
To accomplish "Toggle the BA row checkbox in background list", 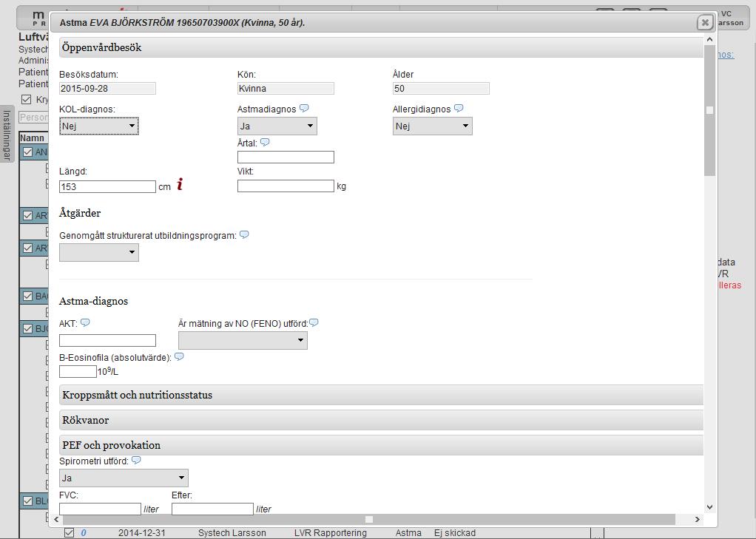I will point(27,296).
